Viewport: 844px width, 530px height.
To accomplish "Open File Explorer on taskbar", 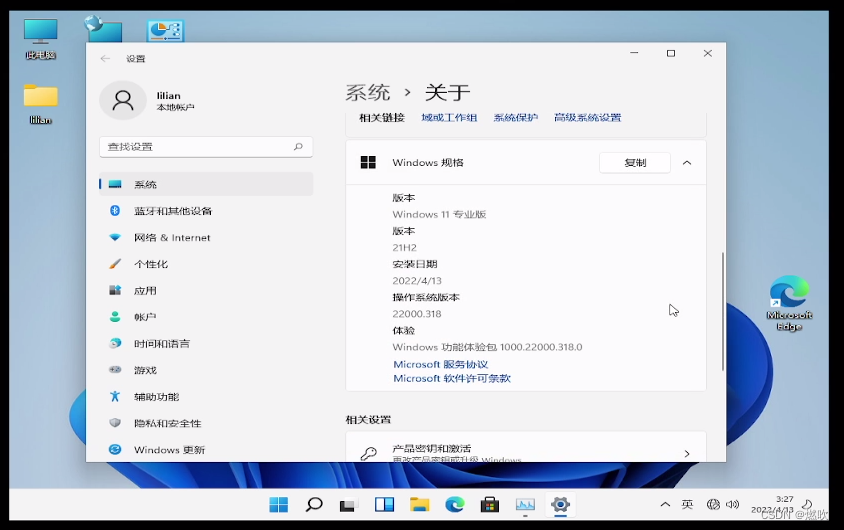I will coord(419,505).
